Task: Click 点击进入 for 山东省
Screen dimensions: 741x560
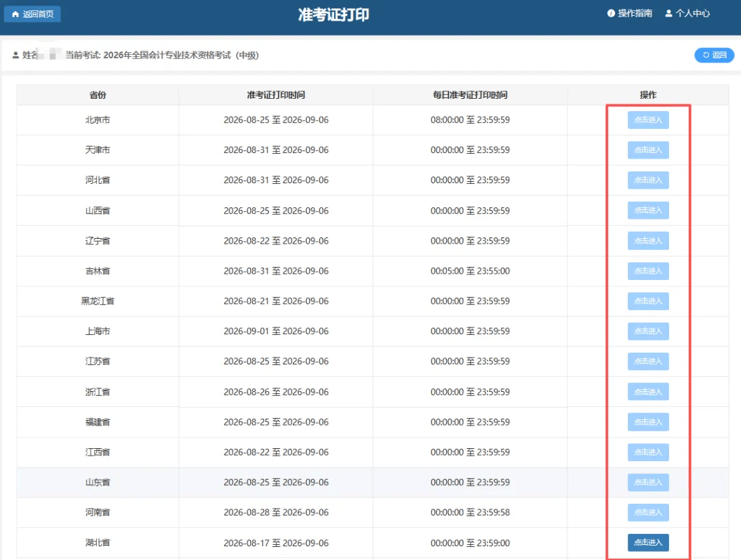Action: tap(648, 482)
